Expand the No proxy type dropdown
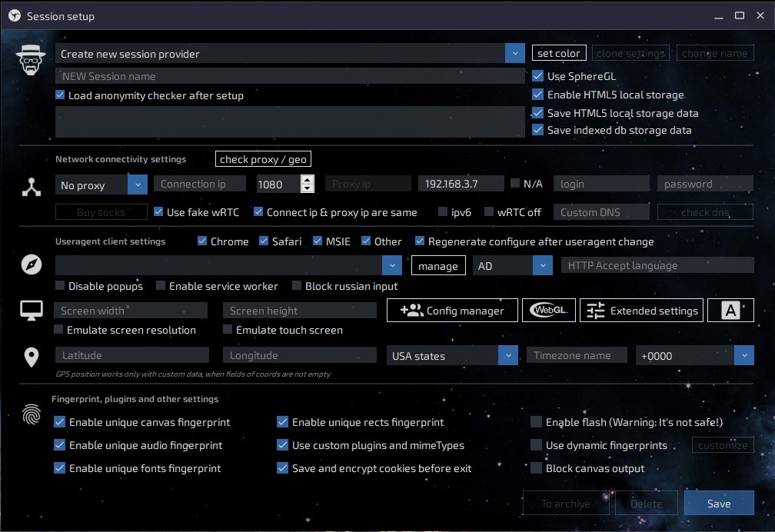The width and height of the screenshot is (775, 532). [138, 185]
